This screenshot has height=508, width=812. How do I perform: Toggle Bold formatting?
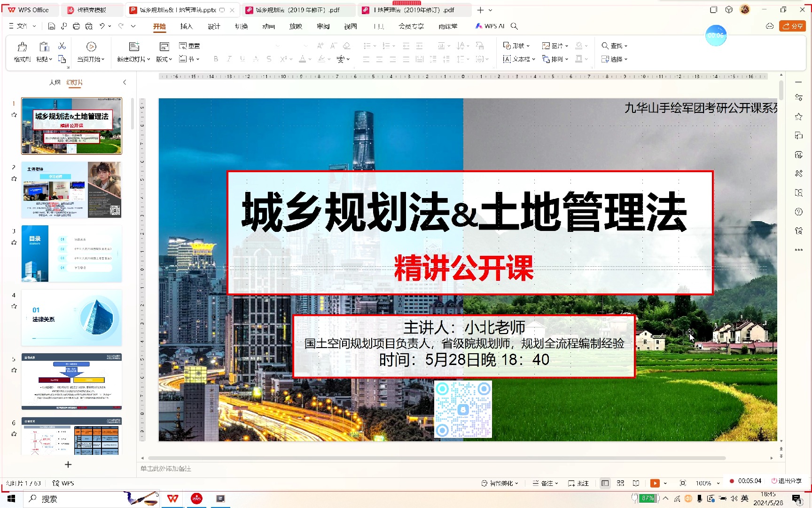tap(216, 59)
